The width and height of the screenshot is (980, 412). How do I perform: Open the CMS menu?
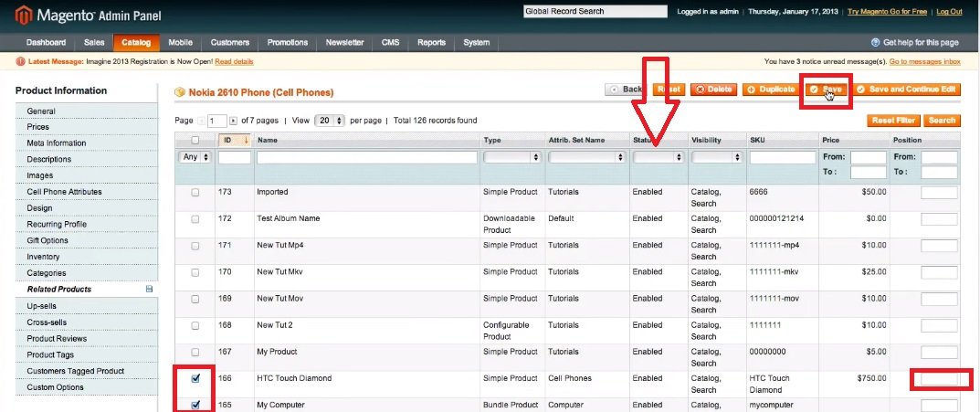click(x=391, y=43)
